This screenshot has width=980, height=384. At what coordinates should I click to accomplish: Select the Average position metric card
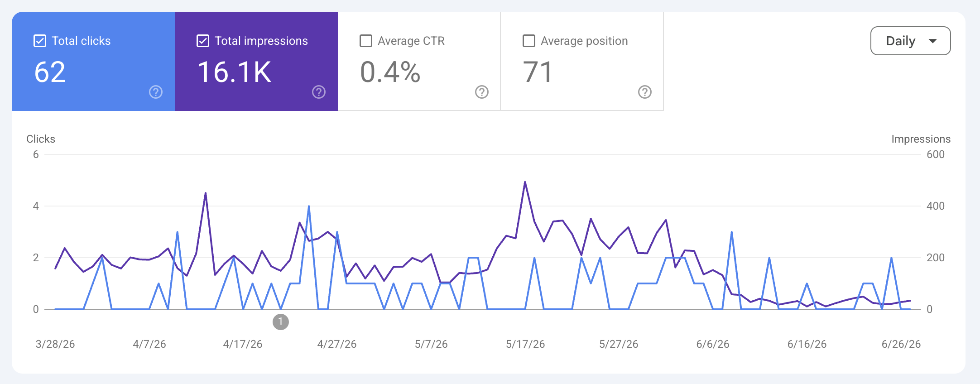point(582,61)
